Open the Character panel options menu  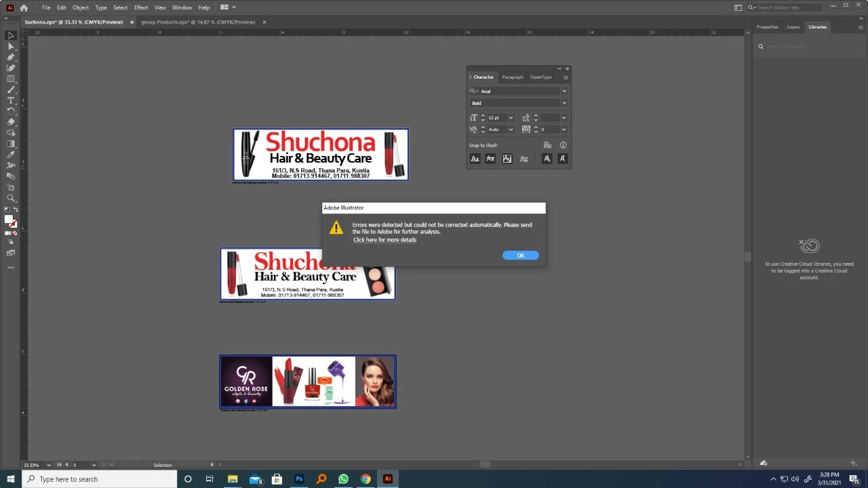point(566,77)
